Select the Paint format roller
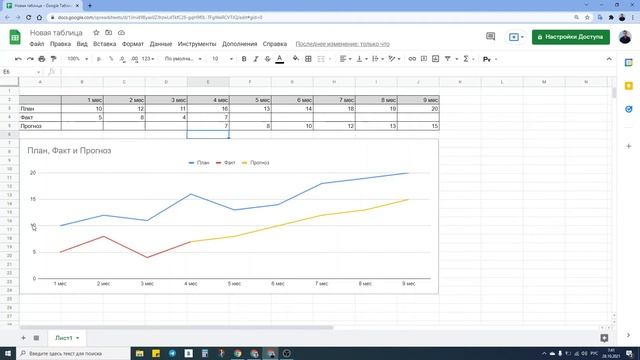This screenshot has width=640, height=360. [x=53, y=59]
